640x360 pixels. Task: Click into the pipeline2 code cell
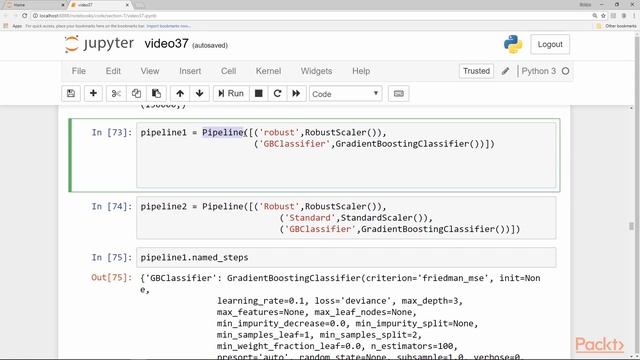tap(346, 218)
